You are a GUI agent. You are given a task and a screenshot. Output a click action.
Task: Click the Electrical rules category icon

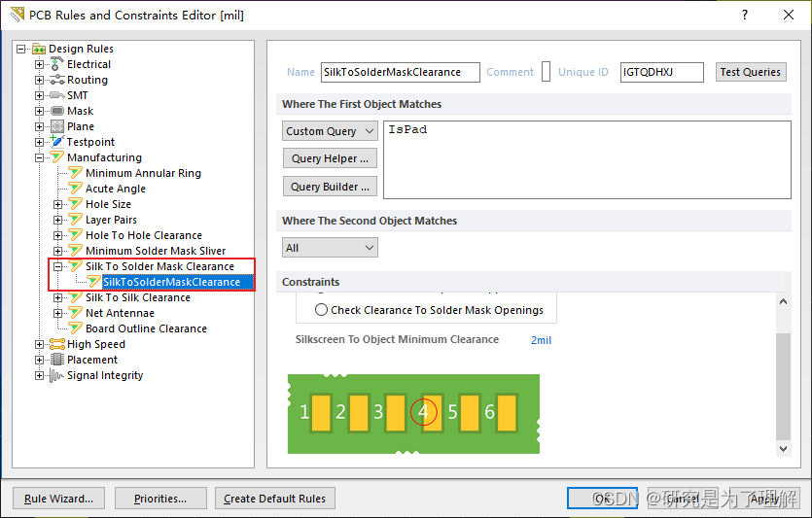(57, 65)
